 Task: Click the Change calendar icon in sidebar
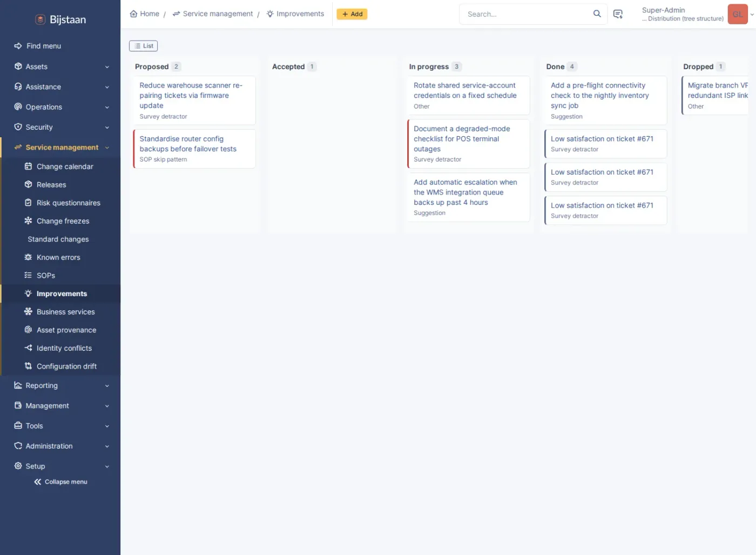(29, 166)
